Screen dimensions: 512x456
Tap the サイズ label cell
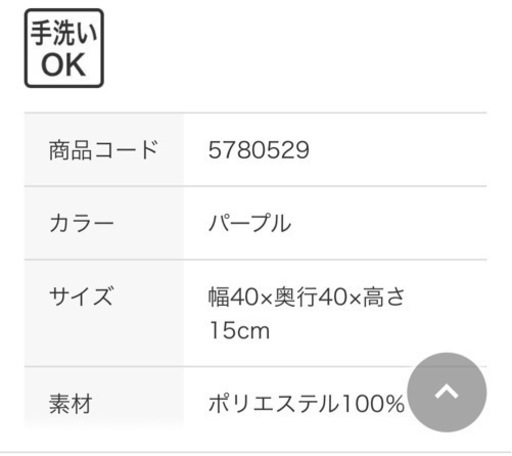pos(104,313)
